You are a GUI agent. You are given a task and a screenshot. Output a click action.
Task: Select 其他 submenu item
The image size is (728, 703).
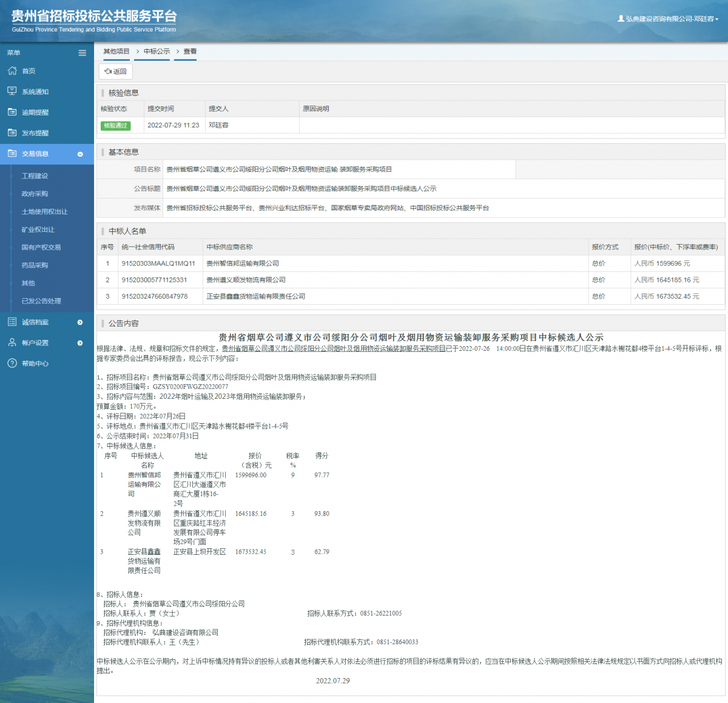coord(28,283)
